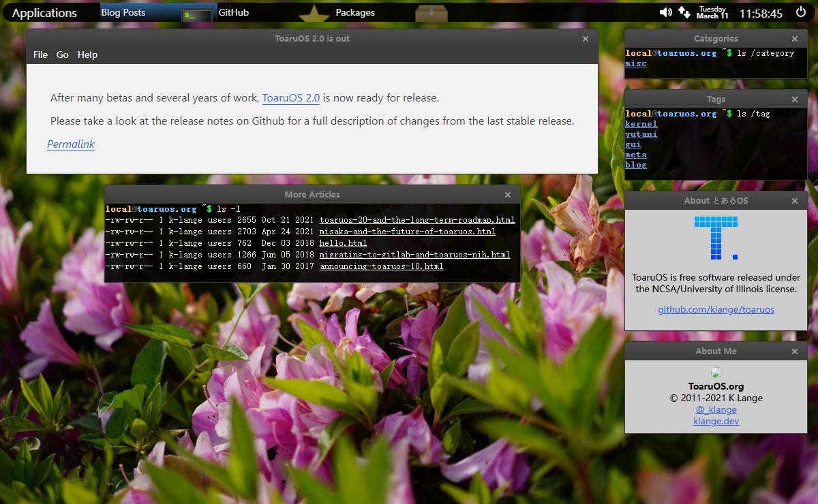Open the @_klange link
The image size is (818, 504).
[x=716, y=409]
